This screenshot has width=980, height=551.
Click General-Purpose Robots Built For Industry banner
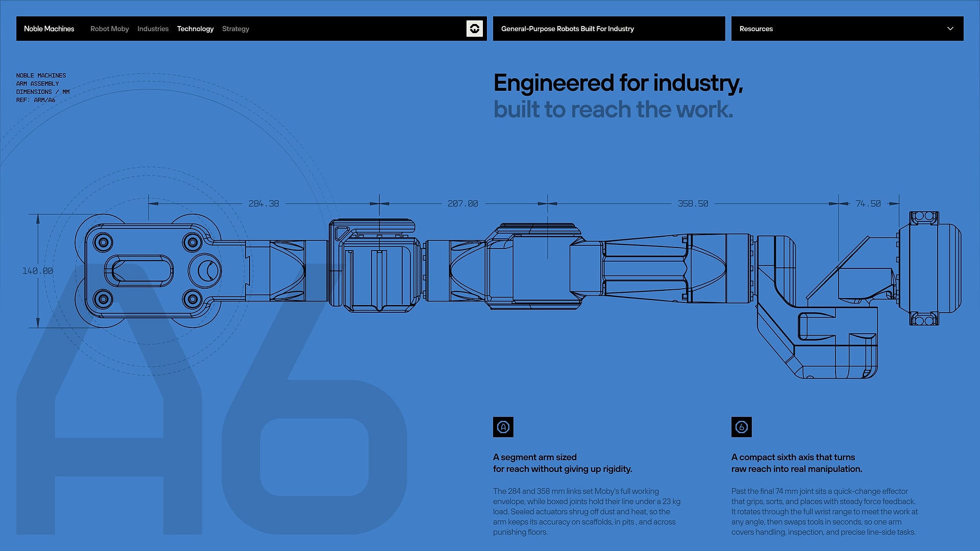pyautogui.click(x=609, y=29)
